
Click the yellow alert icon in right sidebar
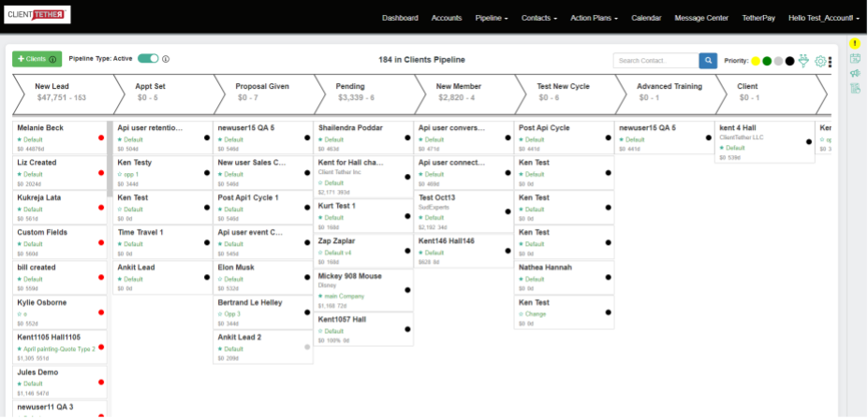click(x=855, y=44)
